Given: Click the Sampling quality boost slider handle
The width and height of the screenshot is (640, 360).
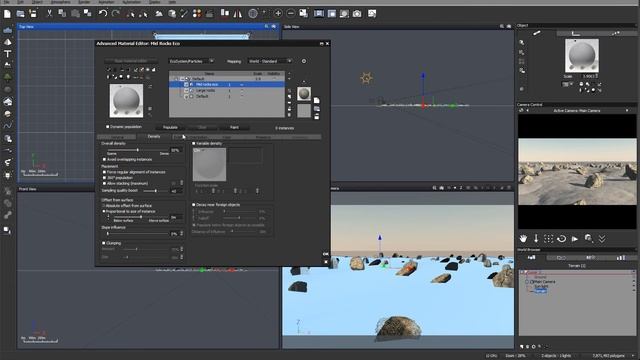Looking at the screenshot, I should [156, 191].
